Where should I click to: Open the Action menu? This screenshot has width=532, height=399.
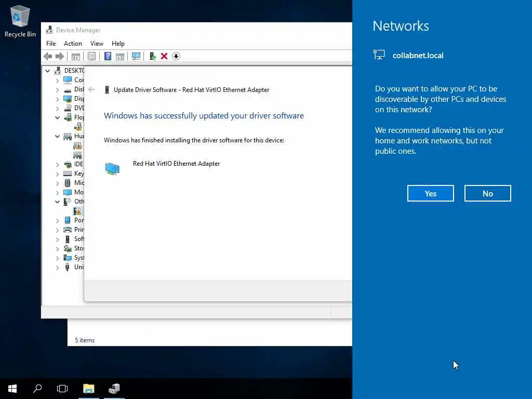click(x=73, y=44)
